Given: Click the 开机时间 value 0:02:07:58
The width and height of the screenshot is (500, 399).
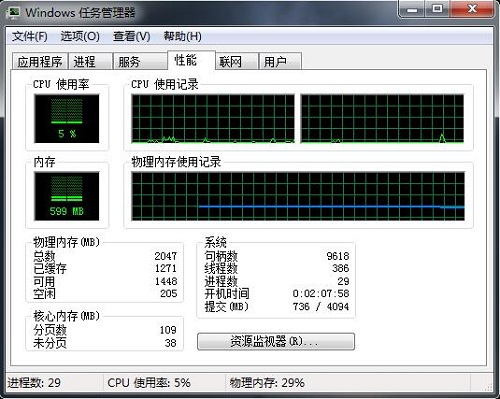Looking at the screenshot, I should (321, 294).
